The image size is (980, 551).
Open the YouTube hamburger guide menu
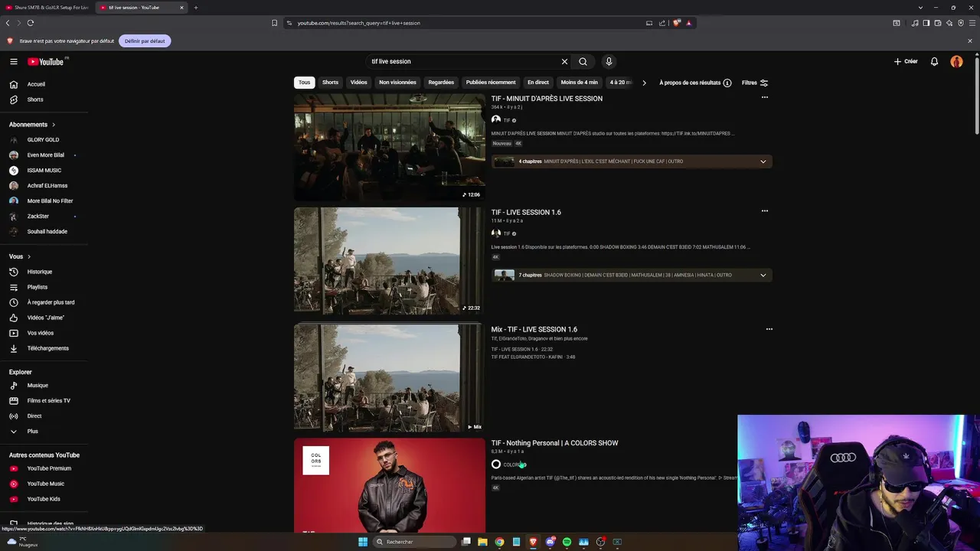point(14,61)
